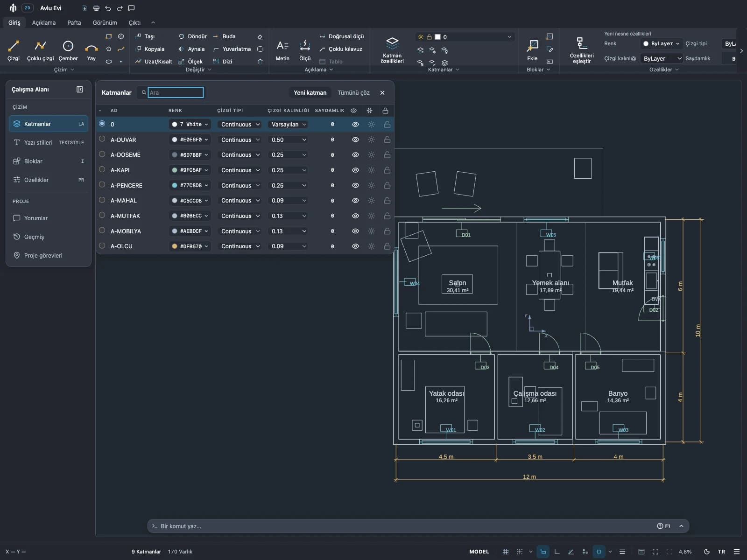Select the Çember circle tool
This screenshot has width=747, height=560.
[x=68, y=51]
